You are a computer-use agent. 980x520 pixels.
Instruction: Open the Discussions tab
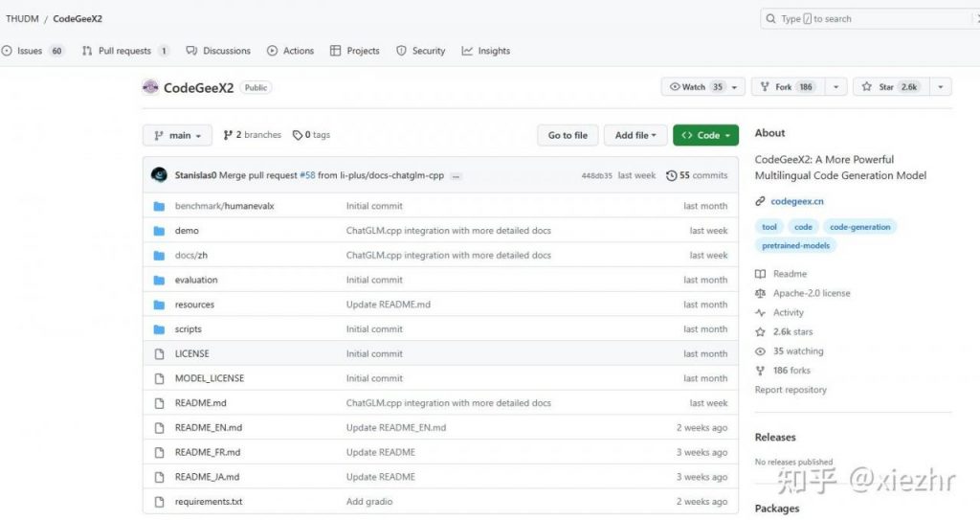point(218,51)
